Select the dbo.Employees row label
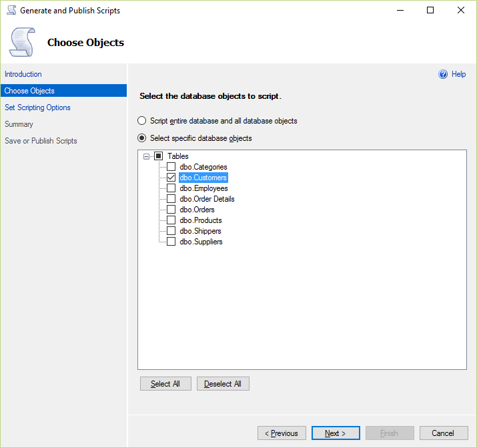The height and width of the screenshot is (448, 477). tap(203, 188)
